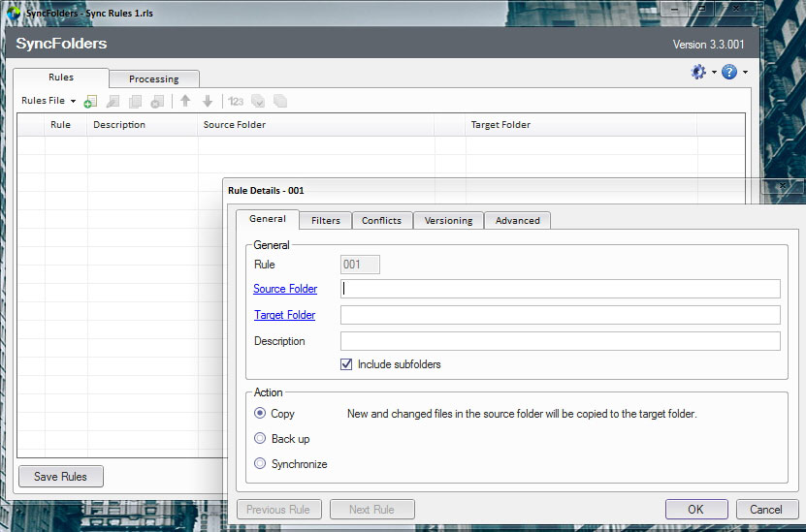Select the Back up action radio button
This screenshot has height=532, width=806.
pyautogui.click(x=260, y=438)
